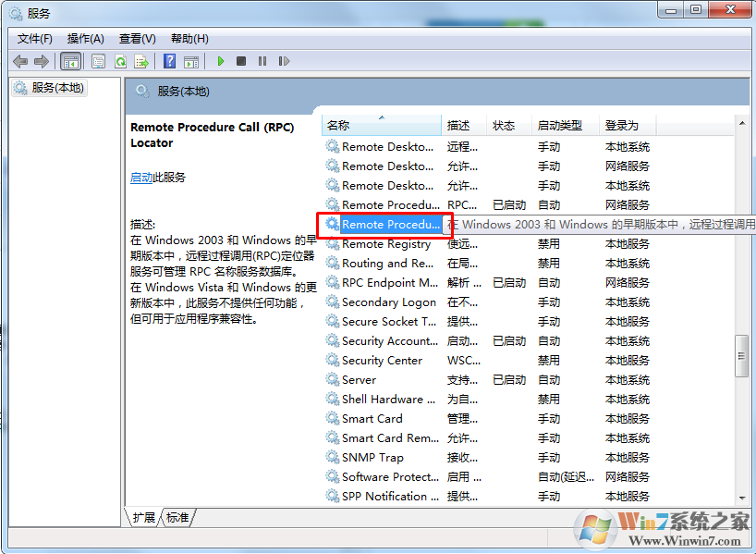The height and width of the screenshot is (554, 756).
Task: Click the gear icon beside Shell Hardware
Action: (332, 400)
